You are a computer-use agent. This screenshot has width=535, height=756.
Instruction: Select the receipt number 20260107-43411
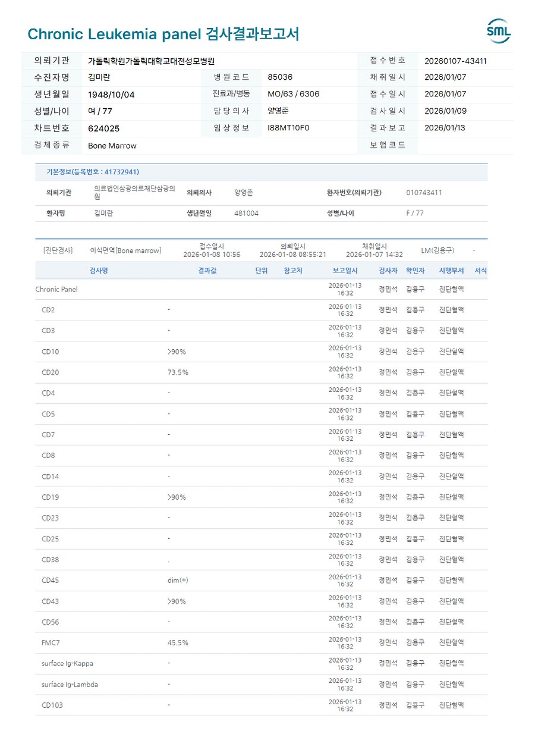455,61
